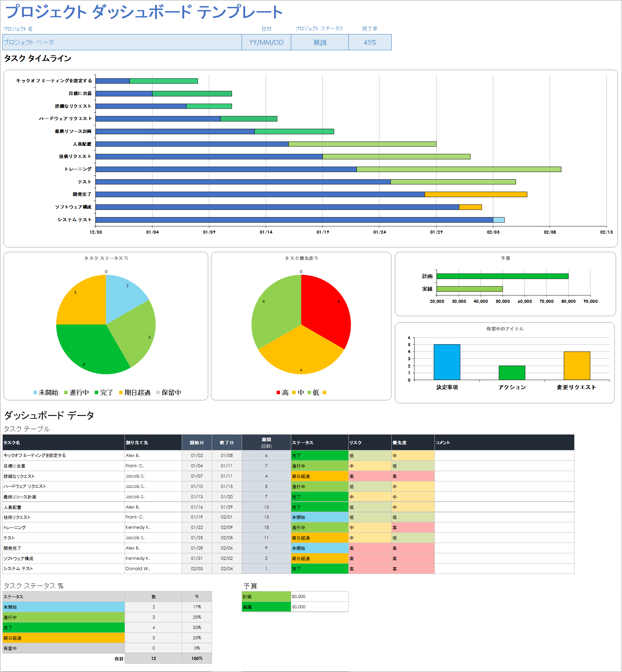Click the 期日超過 status in 詳細なリクエスト row
The height and width of the screenshot is (672, 622).
coord(320,476)
